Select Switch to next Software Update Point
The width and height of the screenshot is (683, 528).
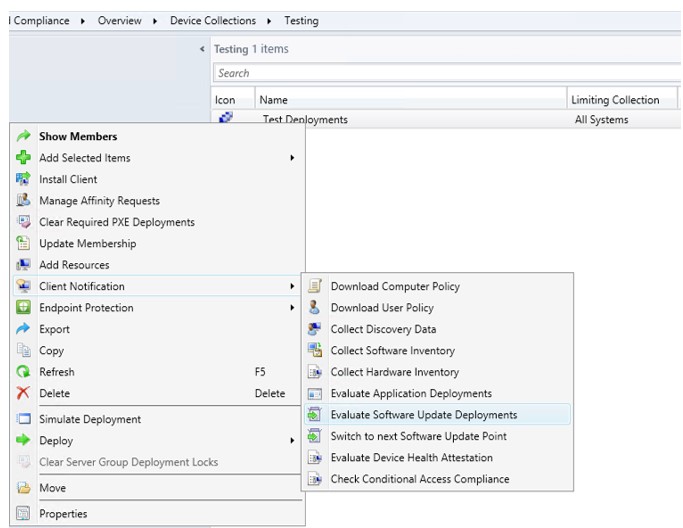[418, 436]
